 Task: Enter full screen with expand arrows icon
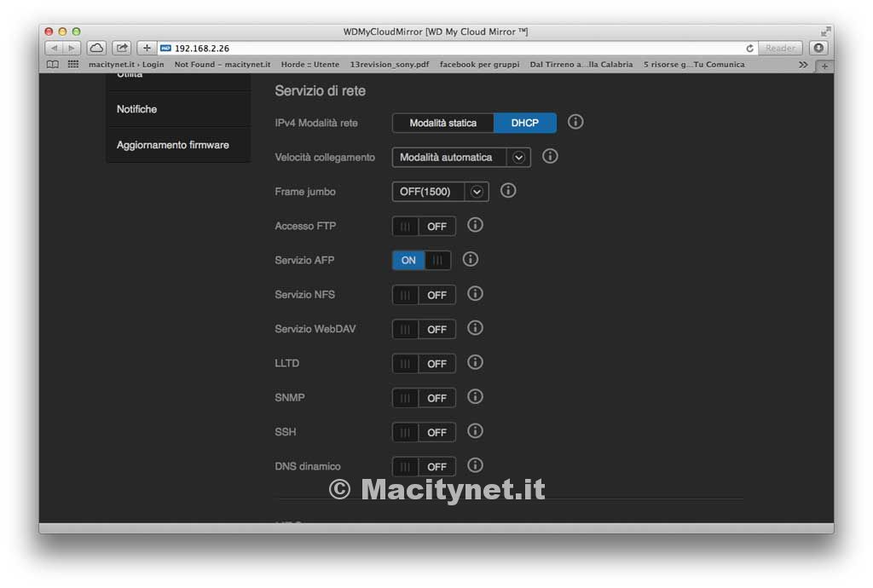[825, 32]
